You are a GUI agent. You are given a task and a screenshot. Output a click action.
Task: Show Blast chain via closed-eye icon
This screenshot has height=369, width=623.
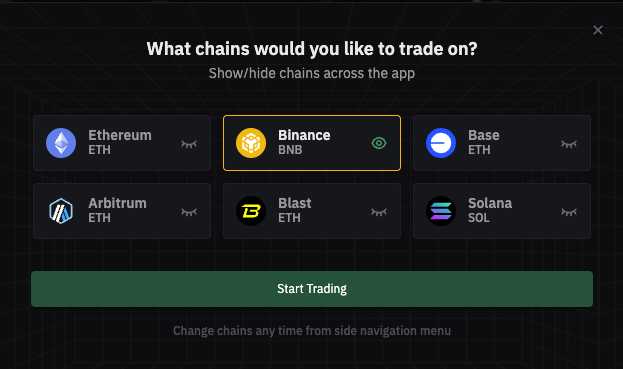379,212
